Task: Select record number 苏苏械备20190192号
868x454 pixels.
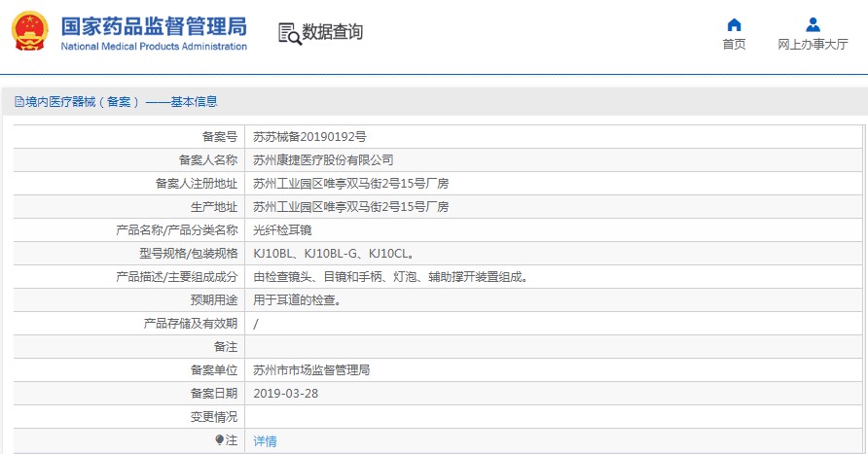Action: click(x=309, y=136)
